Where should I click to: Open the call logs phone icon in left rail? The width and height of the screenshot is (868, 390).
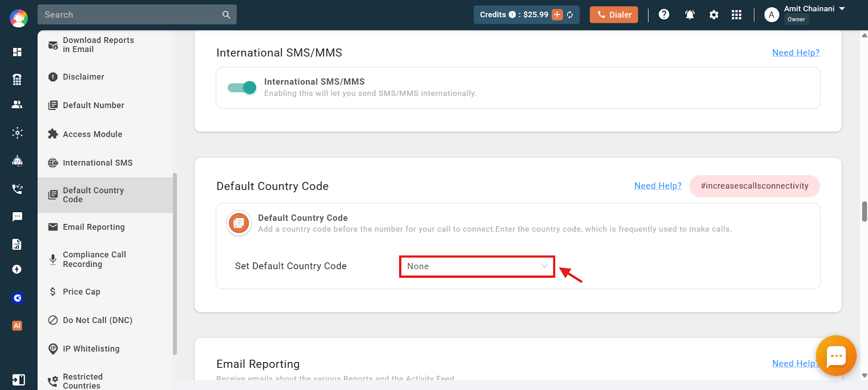pos(17,189)
